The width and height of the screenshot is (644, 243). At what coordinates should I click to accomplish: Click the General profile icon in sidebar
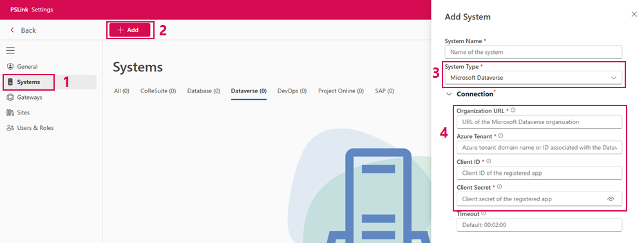[10, 66]
